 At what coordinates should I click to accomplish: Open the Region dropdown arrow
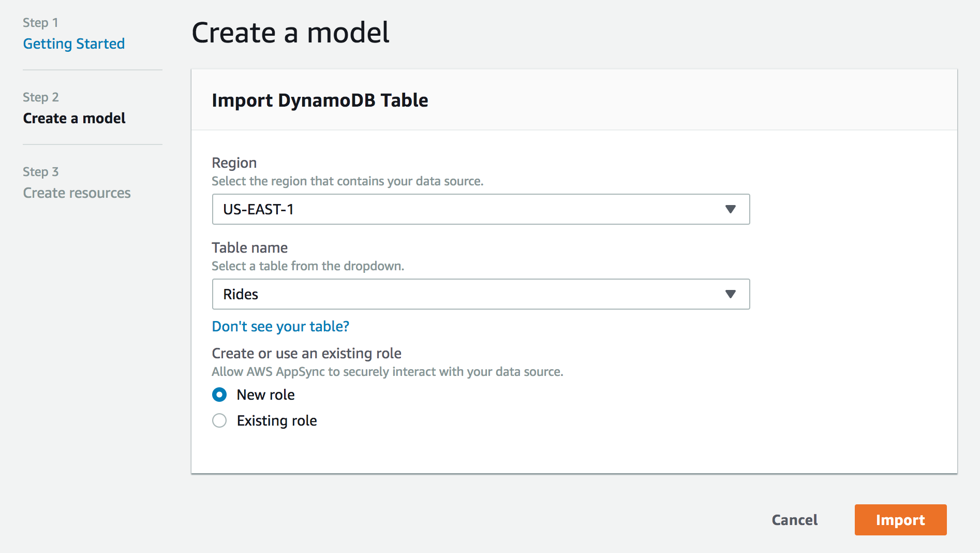(730, 209)
